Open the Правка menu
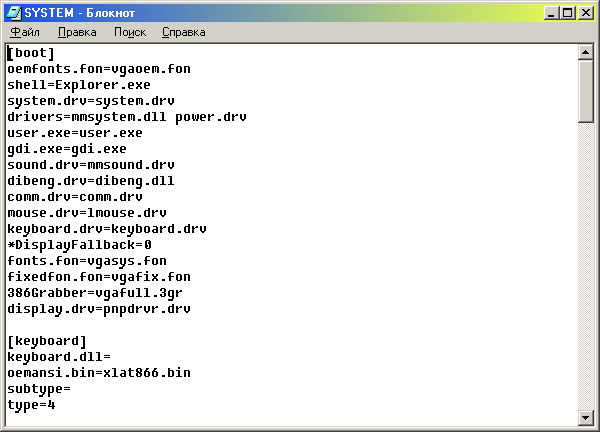 [x=77, y=32]
